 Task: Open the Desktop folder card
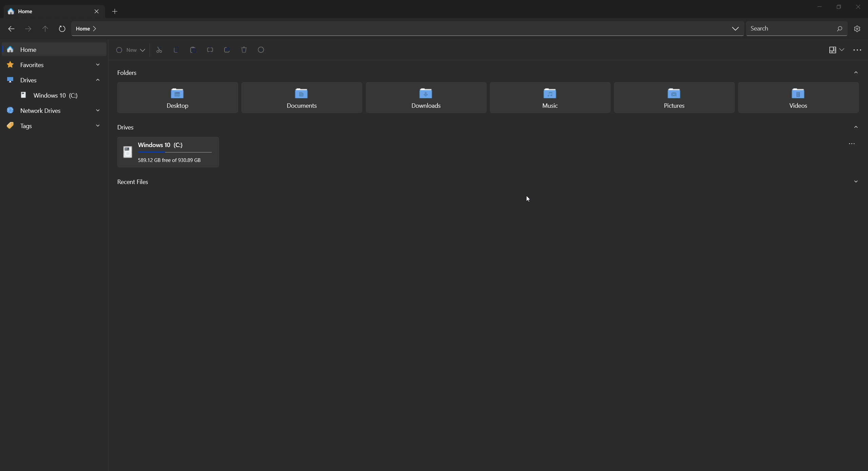[x=177, y=98]
